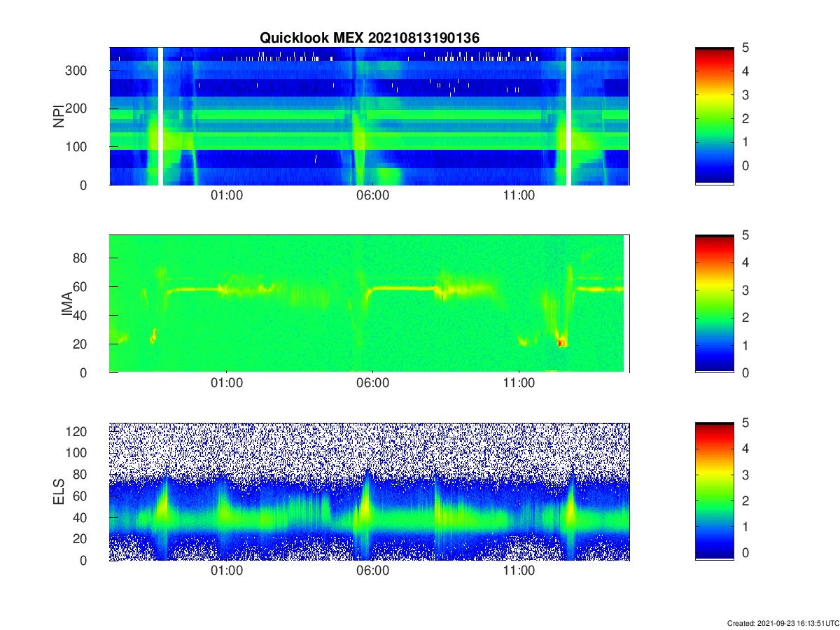Viewport: 840px width, 630px height.
Task: Click the ELS spectrogram panel
Action: coord(370,491)
